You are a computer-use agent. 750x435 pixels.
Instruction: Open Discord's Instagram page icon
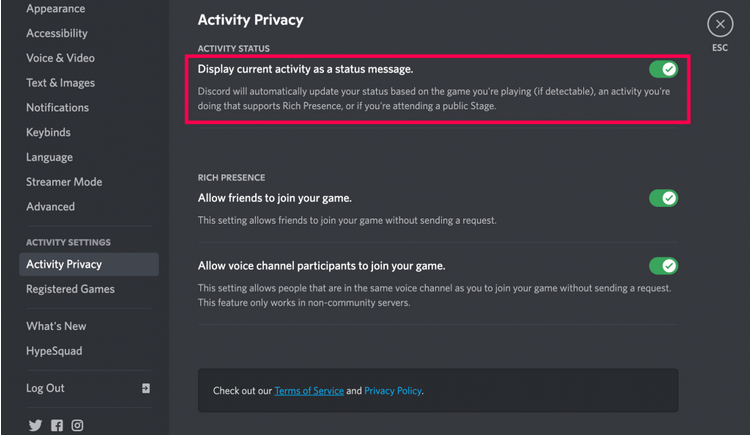pyautogui.click(x=77, y=425)
